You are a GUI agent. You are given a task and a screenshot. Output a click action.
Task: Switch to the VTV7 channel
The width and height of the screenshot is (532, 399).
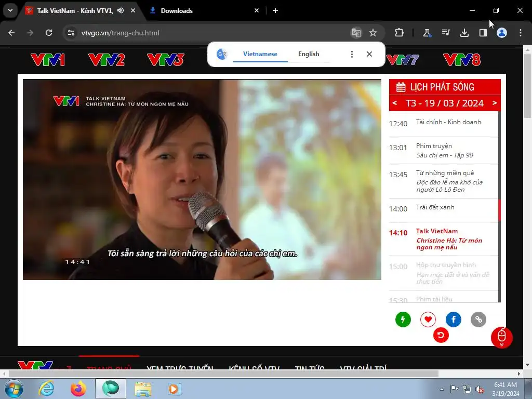[403, 60]
